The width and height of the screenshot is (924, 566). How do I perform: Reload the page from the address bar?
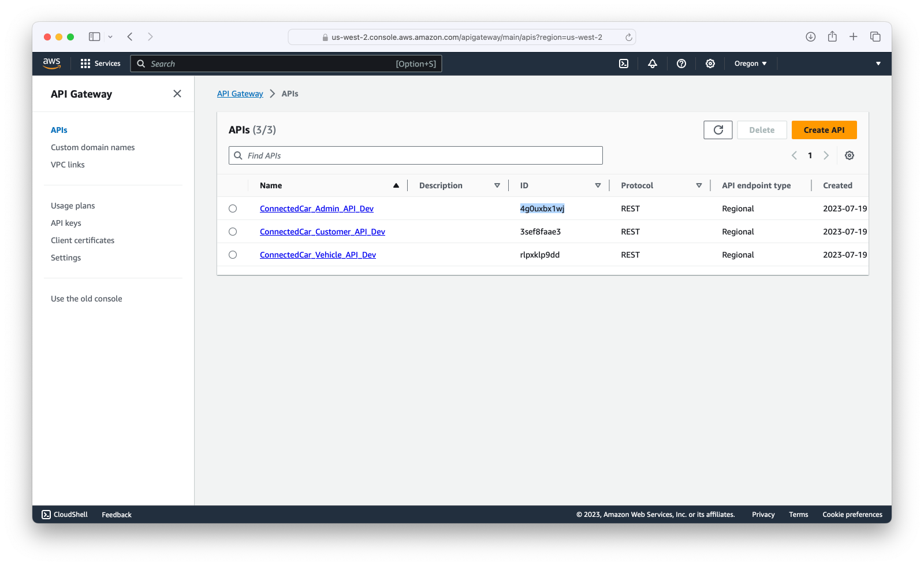click(x=629, y=37)
